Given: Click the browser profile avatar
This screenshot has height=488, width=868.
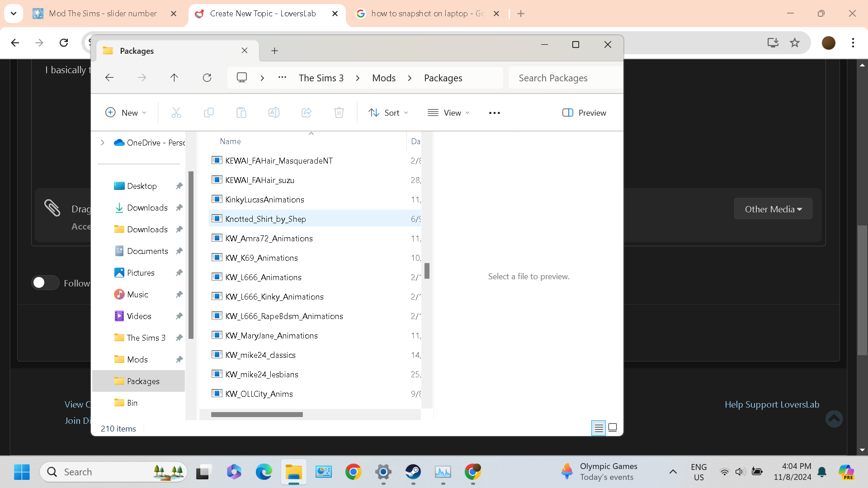Looking at the screenshot, I should pyautogui.click(x=829, y=42).
